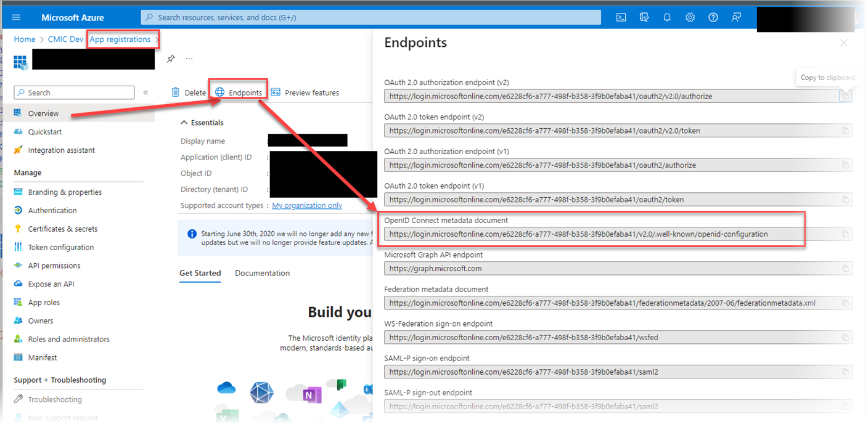Copy the OpenID Connect metadata document URL
Image resolution: width=868 pixels, height=424 pixels.
tap(846, 234)
